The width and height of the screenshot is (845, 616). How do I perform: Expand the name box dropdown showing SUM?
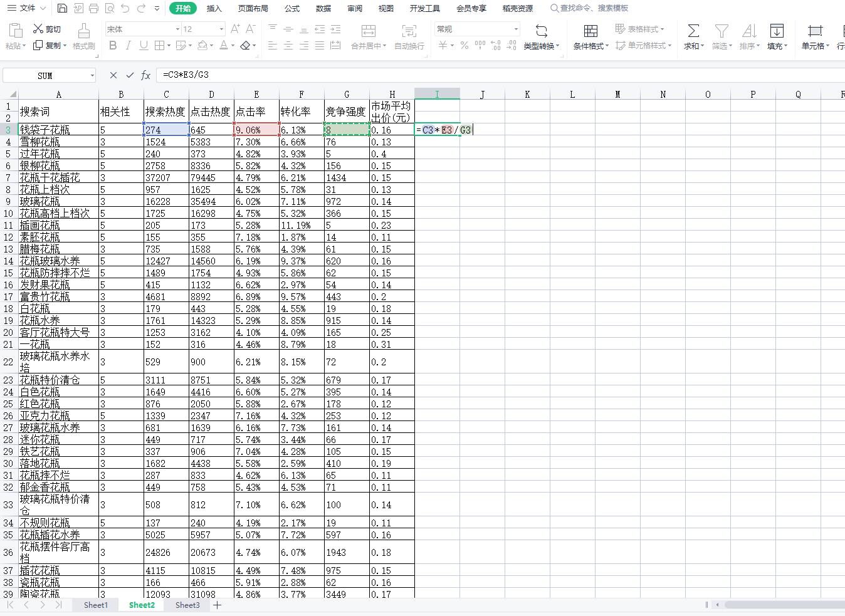(92, 76)
